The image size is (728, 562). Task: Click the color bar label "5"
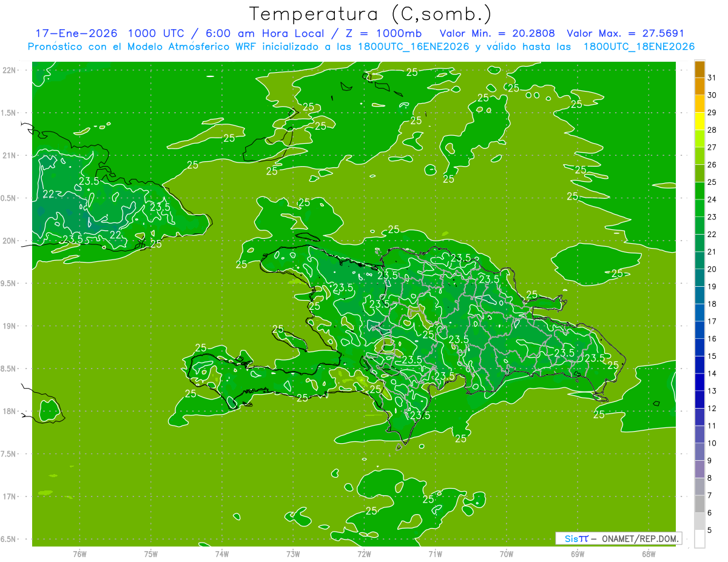710,530
